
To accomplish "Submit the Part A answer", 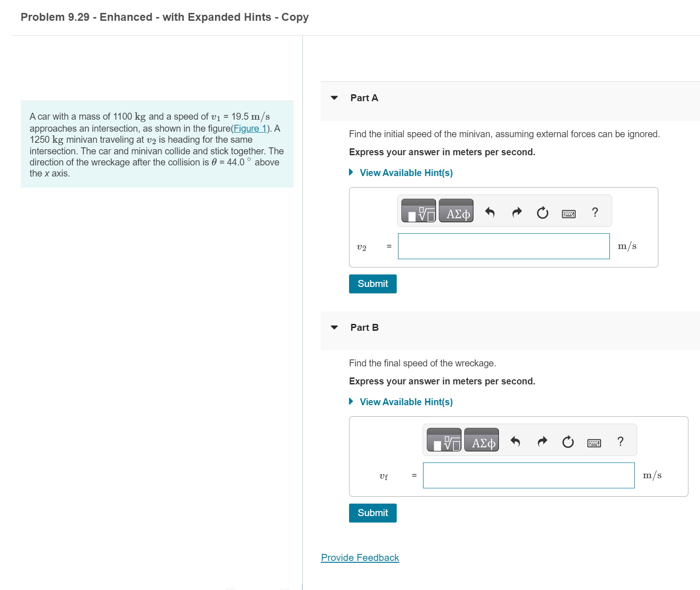I will 372,284.
